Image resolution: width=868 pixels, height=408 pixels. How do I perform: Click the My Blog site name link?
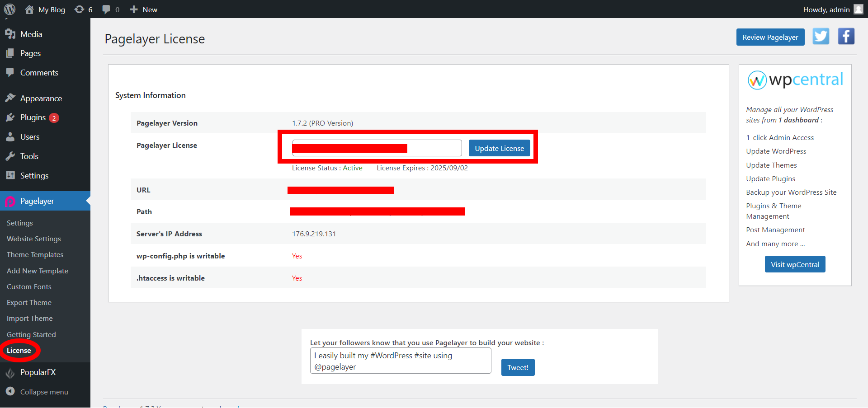point(52,9)
